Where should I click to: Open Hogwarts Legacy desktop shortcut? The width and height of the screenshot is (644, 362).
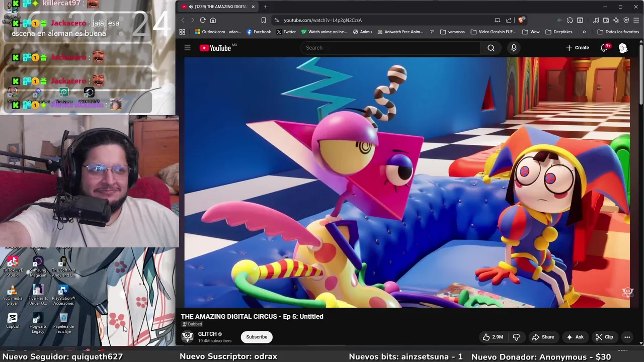(x=38, y=323)
